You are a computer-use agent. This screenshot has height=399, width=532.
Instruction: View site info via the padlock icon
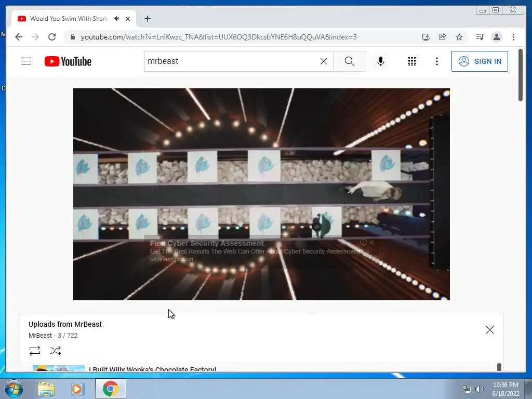tap(72, 37)
